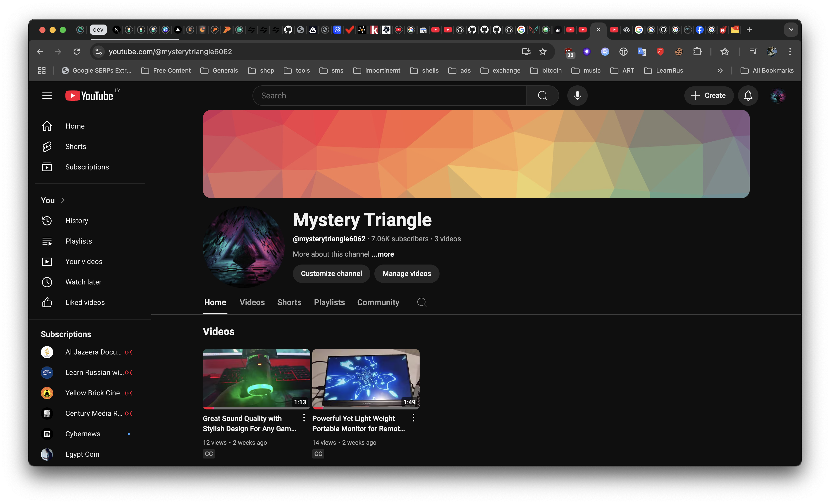Go back in browser history
The image size is (830, 504).
point(40,52)
